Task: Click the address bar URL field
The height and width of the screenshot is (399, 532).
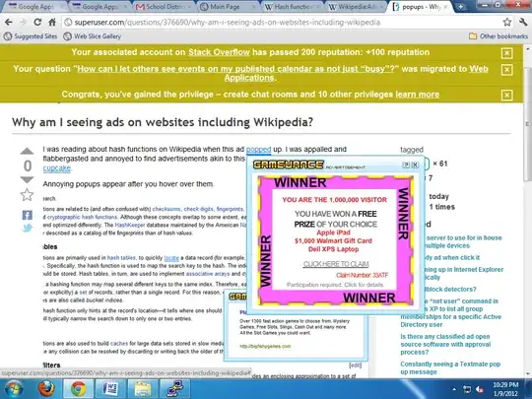Action: pyautogui.click(x=282, y=23)
